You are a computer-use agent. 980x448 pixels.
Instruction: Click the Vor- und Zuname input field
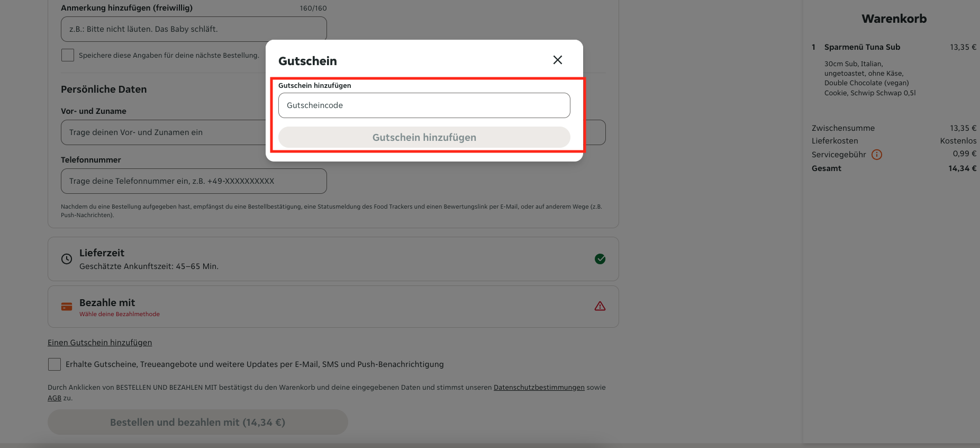pyautogui.click(x=164, y=132)
